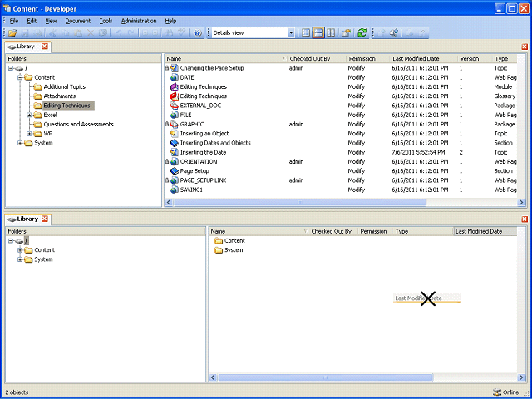
Task: Click the Changing the Page Setup topic icon
Action: [x=175, y=68]
